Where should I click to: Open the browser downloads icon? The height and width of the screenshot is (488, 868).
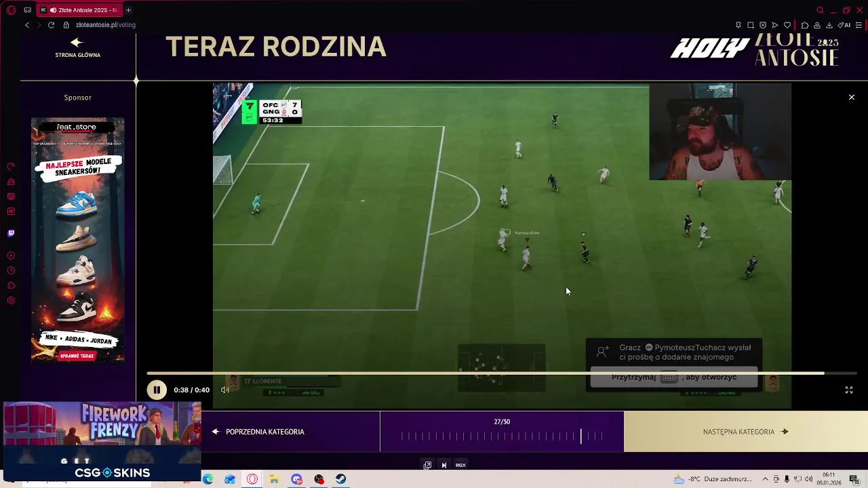pos(829,25)
